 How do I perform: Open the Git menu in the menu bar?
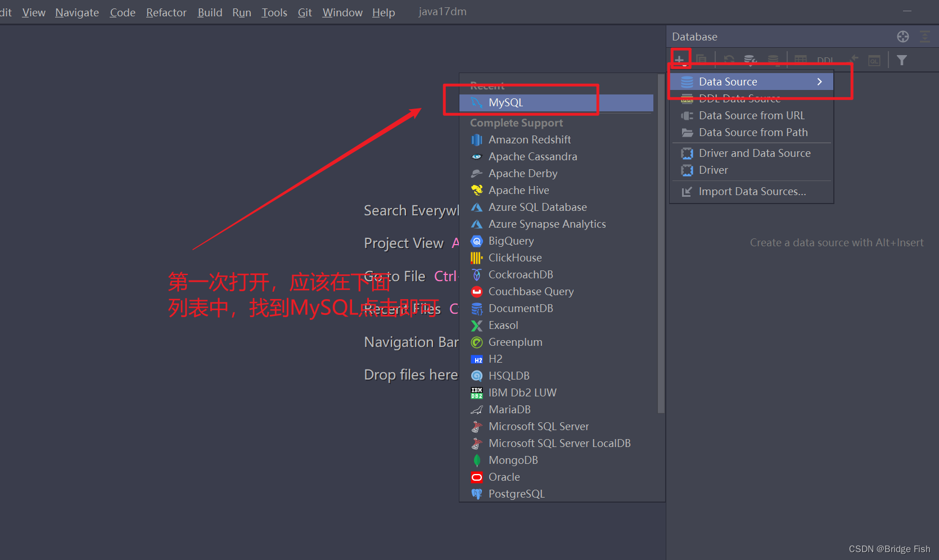[x=305, y=12]
